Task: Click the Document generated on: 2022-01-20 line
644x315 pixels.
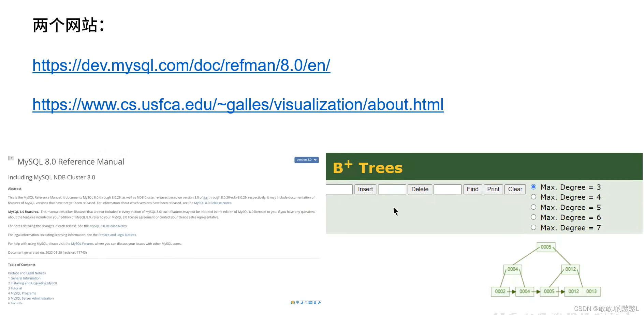Action: click(x=47, y=253)
